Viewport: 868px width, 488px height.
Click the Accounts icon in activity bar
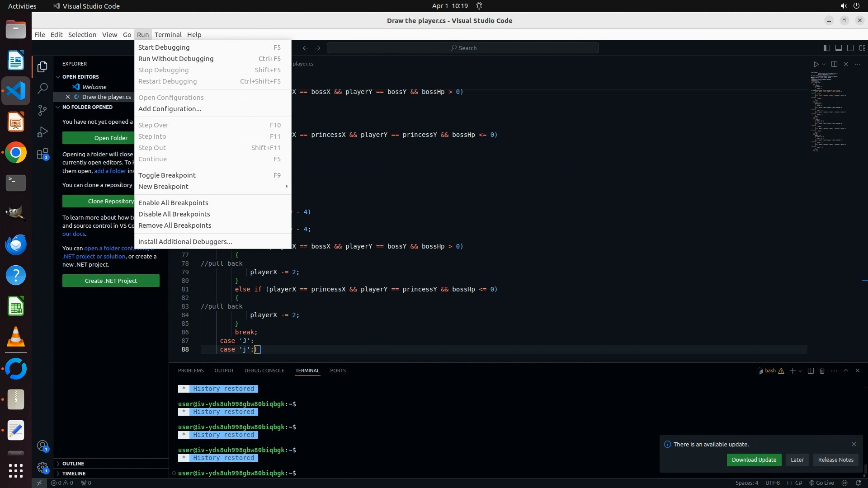tap(42, 446)
